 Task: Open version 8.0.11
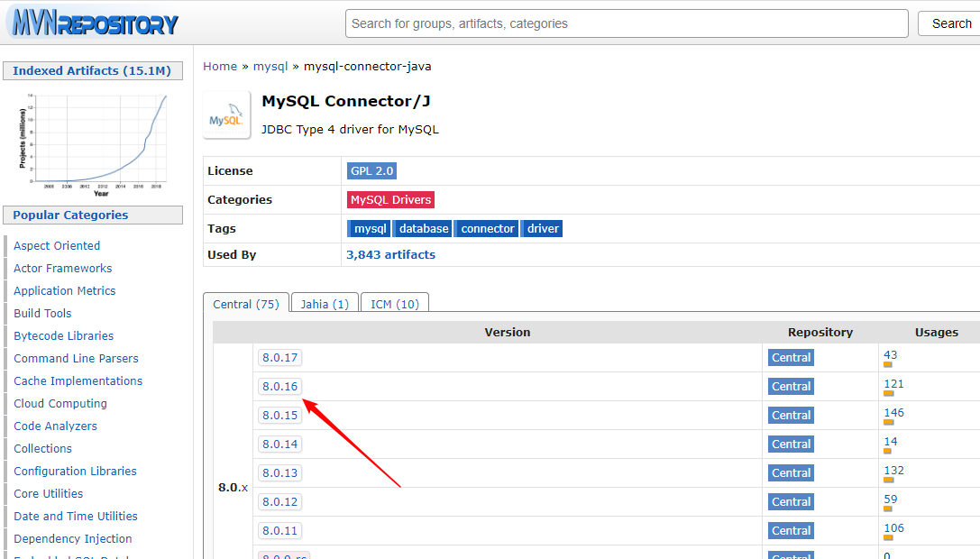pyautogui.click(x=280, y=530)
